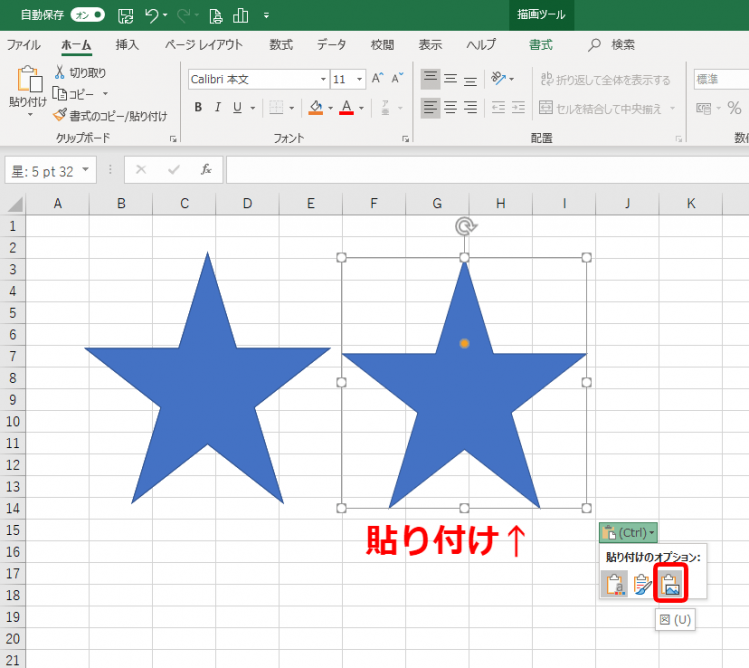Open the ヘルプ tab
The width and height of the screenshot is (749, 668).
point(481,45)
